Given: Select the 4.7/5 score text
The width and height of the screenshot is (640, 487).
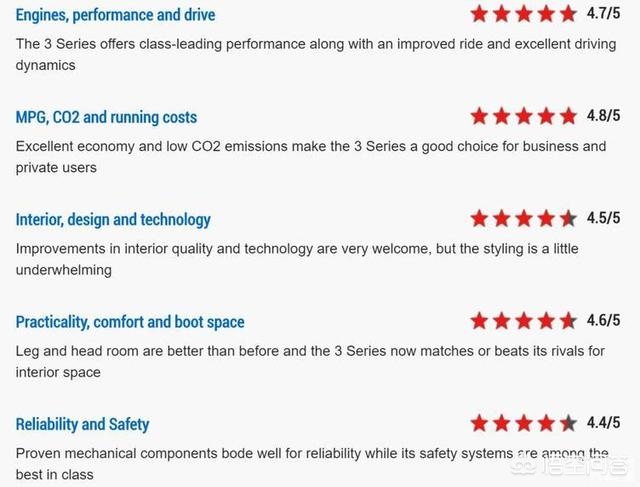Looking at the screenshot, I should 603,13.
